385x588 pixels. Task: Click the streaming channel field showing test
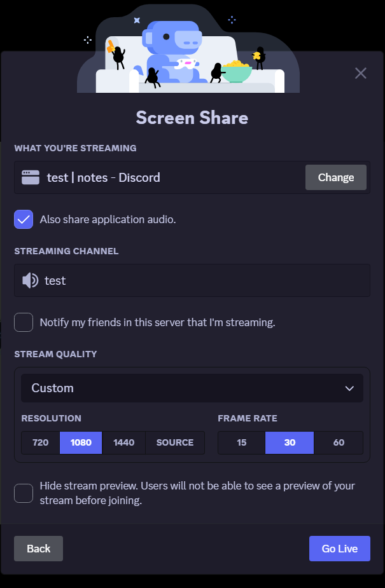coord(192,280)
